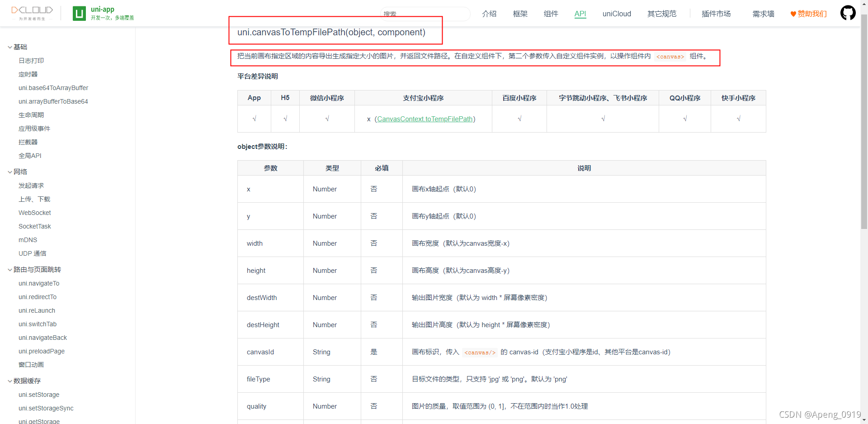
Task: Open uni.setStorage in the sidebar
Action: click(39, 395)
